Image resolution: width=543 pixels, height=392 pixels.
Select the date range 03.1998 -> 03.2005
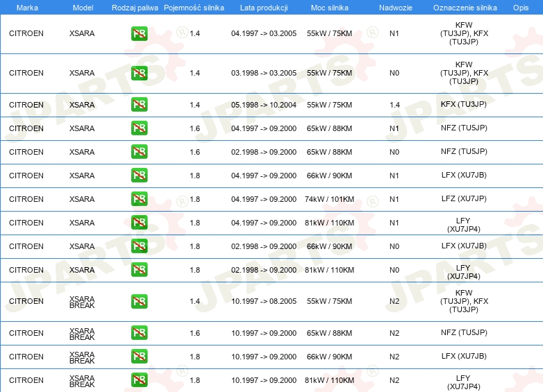pyautogui.click(x=264, y=73)
